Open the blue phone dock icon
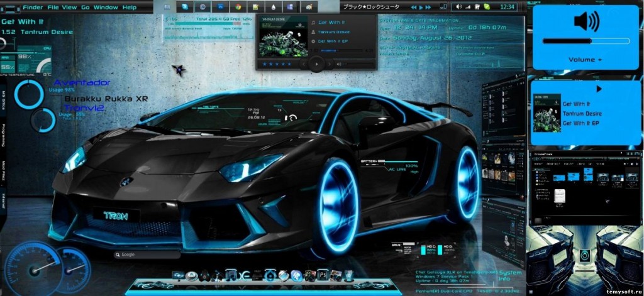 pos(296,275)
